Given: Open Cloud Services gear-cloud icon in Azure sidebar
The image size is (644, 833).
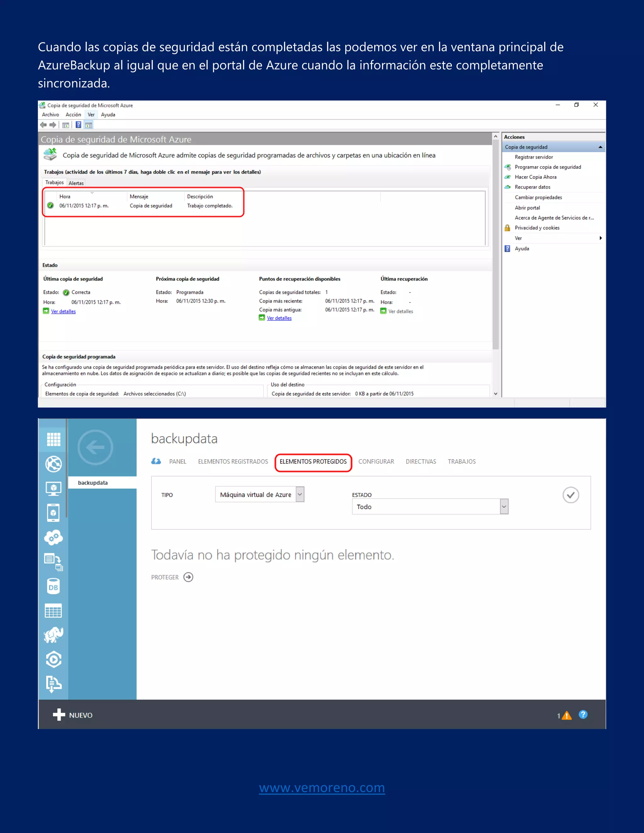Looking at the screenshot, I should click(x=53, y=538).
